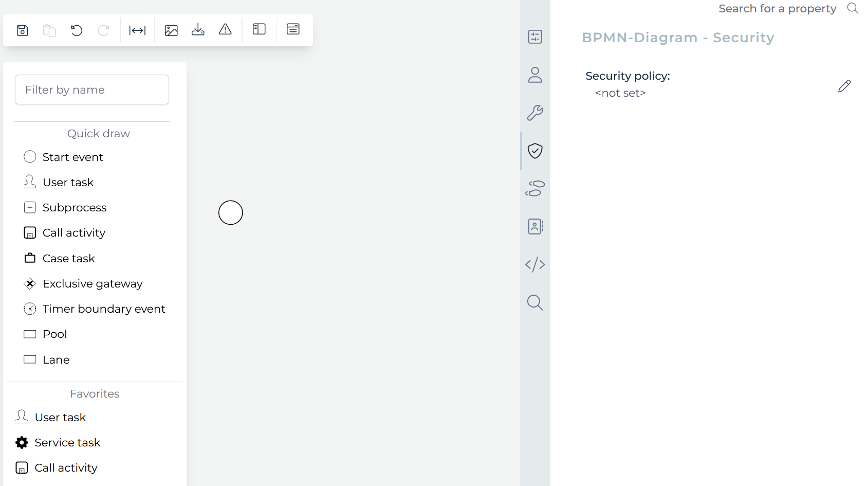Undo the last action
The width and height of the screenshot is (868, 486).
(x=77, y=30)
